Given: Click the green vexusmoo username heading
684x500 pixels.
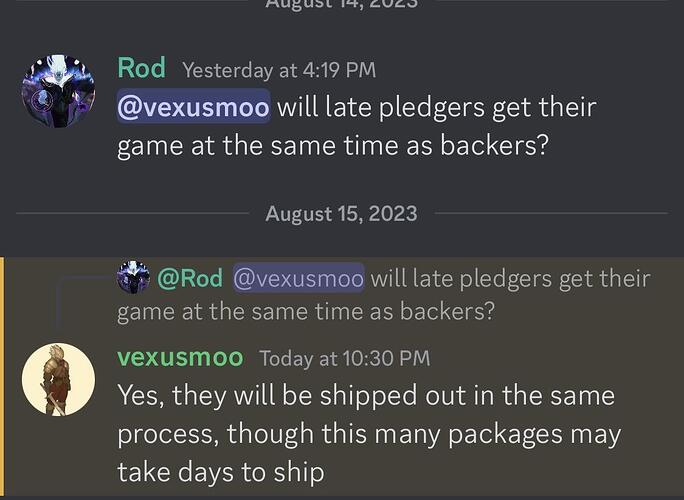Looking at the screenshot, I should (x=180, y=357).
